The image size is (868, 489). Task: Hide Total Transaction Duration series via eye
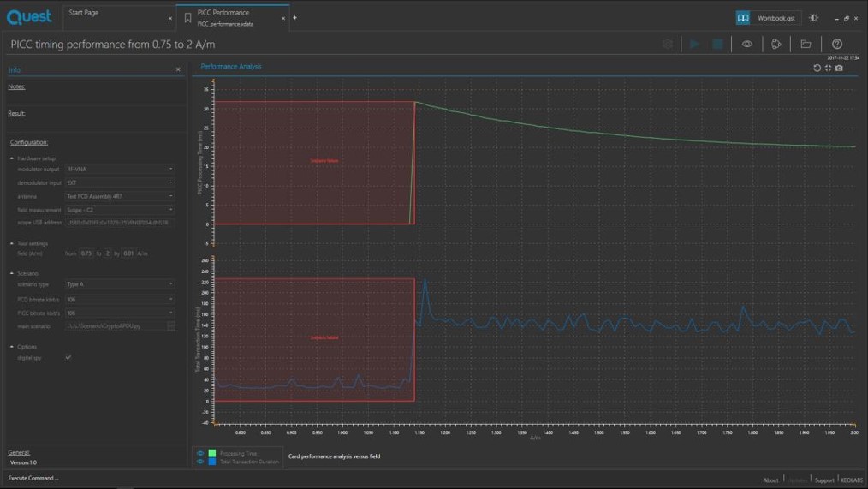point(201,462)
